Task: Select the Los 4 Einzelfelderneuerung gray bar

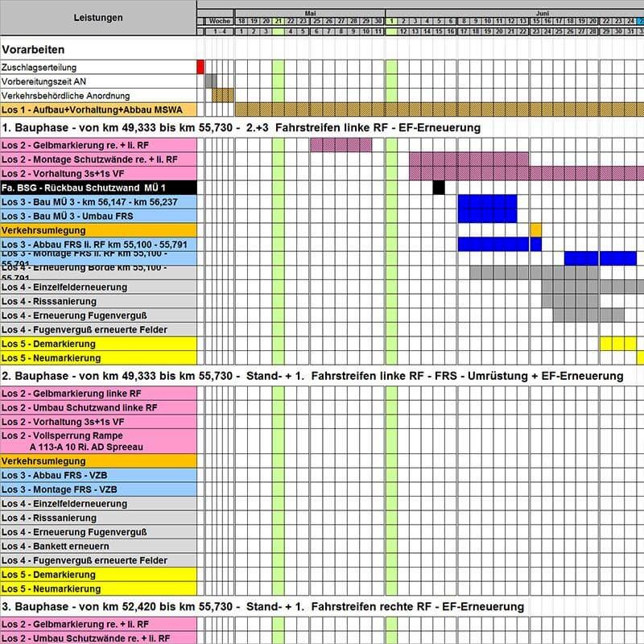Action: (x=592, y=287)
